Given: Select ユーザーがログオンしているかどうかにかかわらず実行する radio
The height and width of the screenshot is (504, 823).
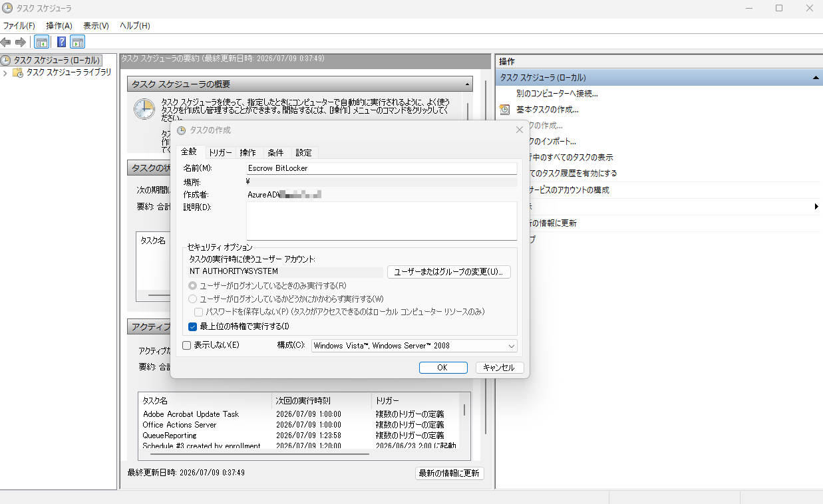Looking at the screenshot, I should pos(193,299).
